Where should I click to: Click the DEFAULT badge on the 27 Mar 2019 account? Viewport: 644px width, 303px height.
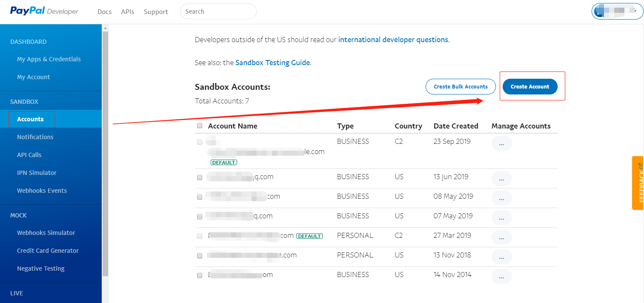[309, 236]
